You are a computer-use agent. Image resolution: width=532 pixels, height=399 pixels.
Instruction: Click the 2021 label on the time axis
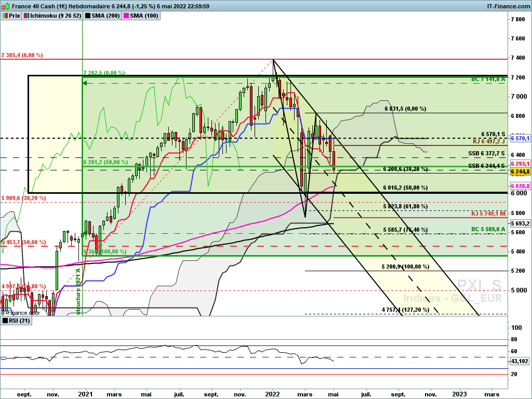click(85, 394)
